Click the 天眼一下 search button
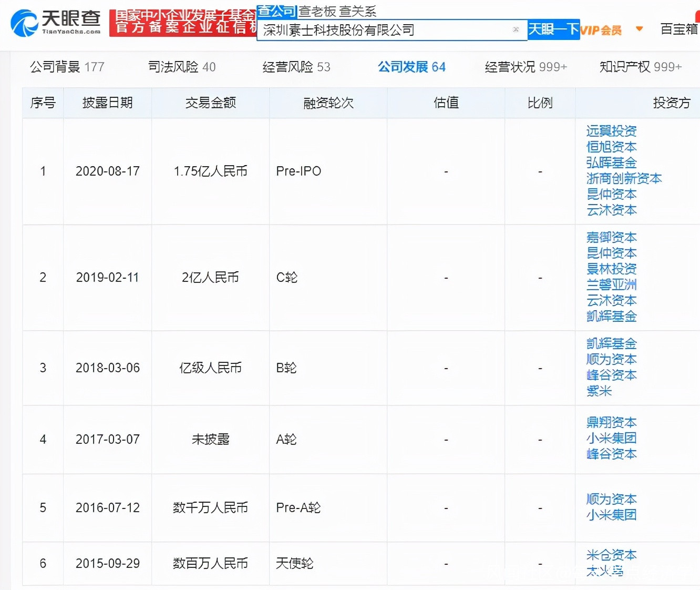Screen dimensions: 700x590 tap(553, 29)
